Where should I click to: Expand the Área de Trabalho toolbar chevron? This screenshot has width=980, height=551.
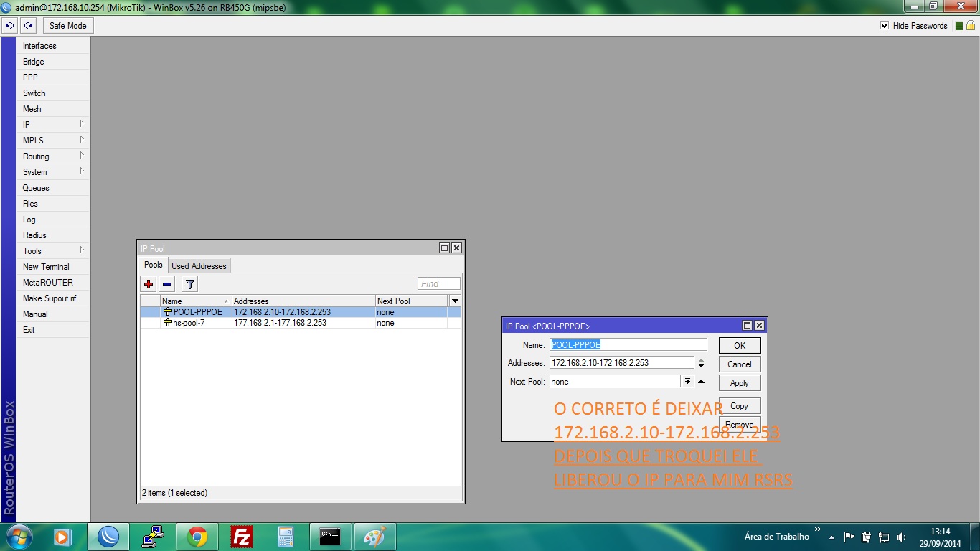(x=817, y=529)
